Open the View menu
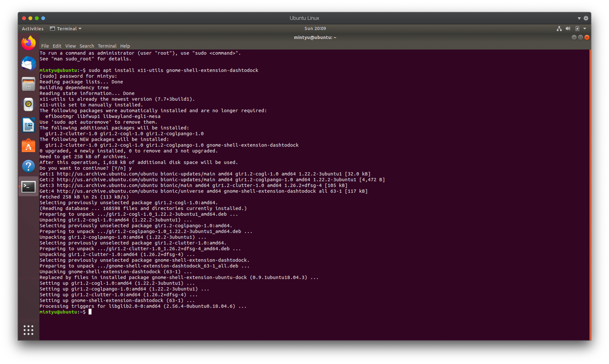Image resolution: width=609 pixels, height=364 pixels. (71, 46)
